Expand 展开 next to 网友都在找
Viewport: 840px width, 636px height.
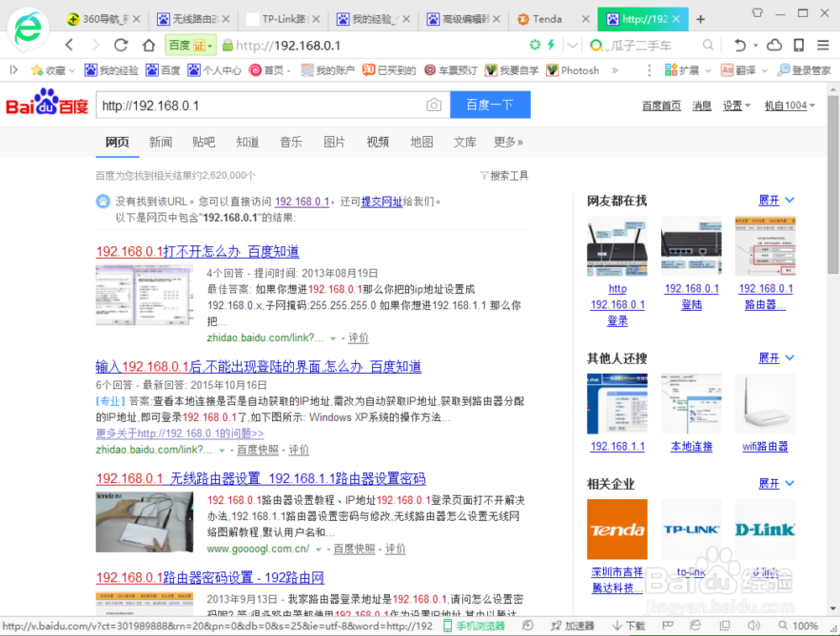pyautogui.click(x=771, y=200)
